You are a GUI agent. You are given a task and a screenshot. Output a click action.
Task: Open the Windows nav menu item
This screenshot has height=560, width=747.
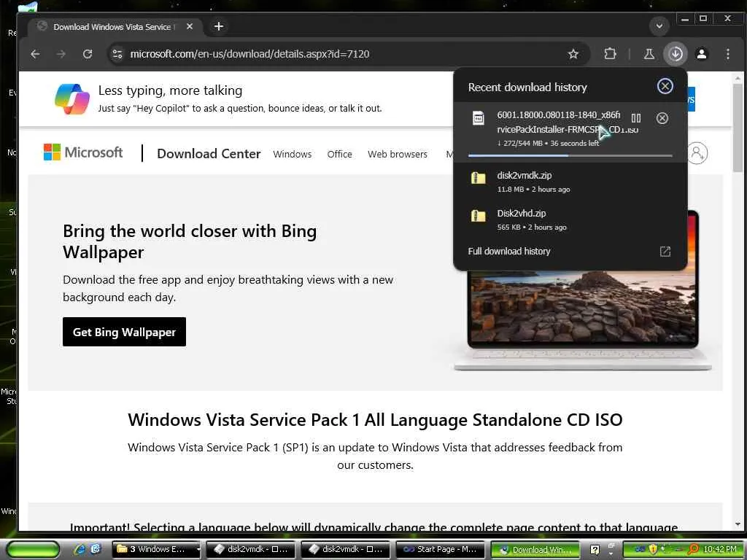pyautogui.click(x=292, y=154)
